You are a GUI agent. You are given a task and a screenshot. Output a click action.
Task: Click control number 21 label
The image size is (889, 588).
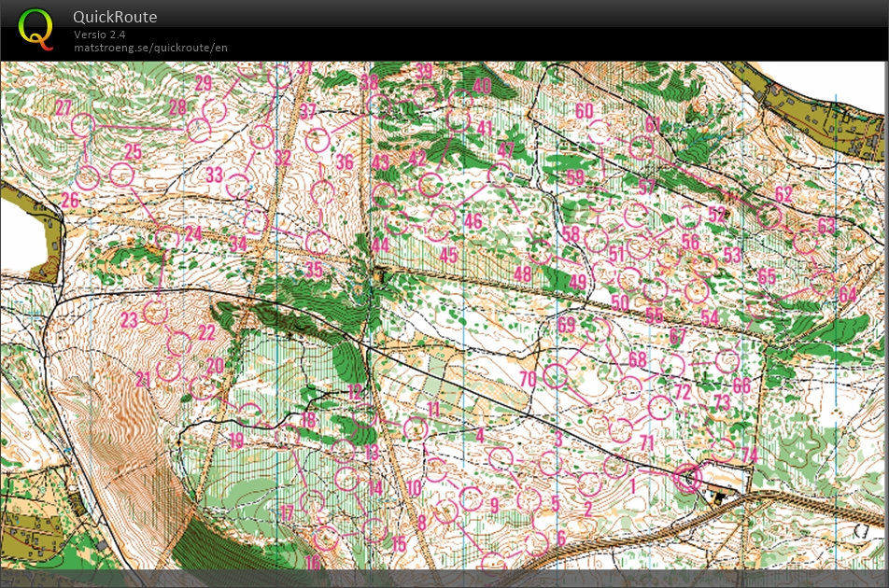[143, 379]
